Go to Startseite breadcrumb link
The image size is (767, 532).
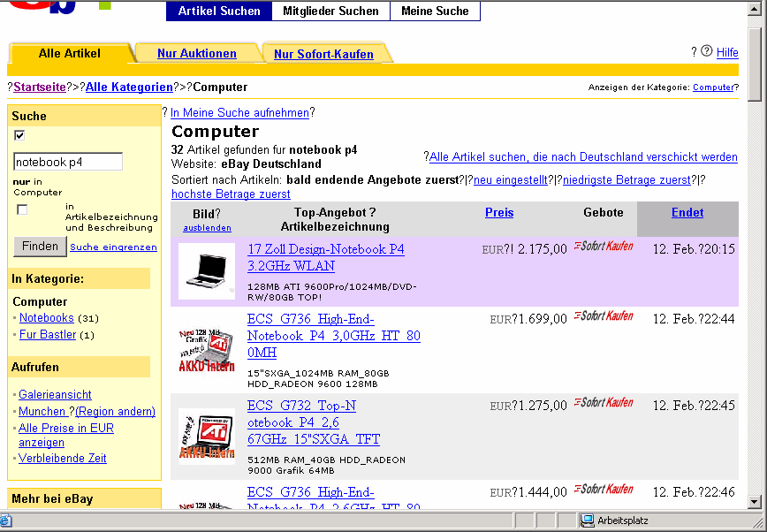click(x=40, y=87)
